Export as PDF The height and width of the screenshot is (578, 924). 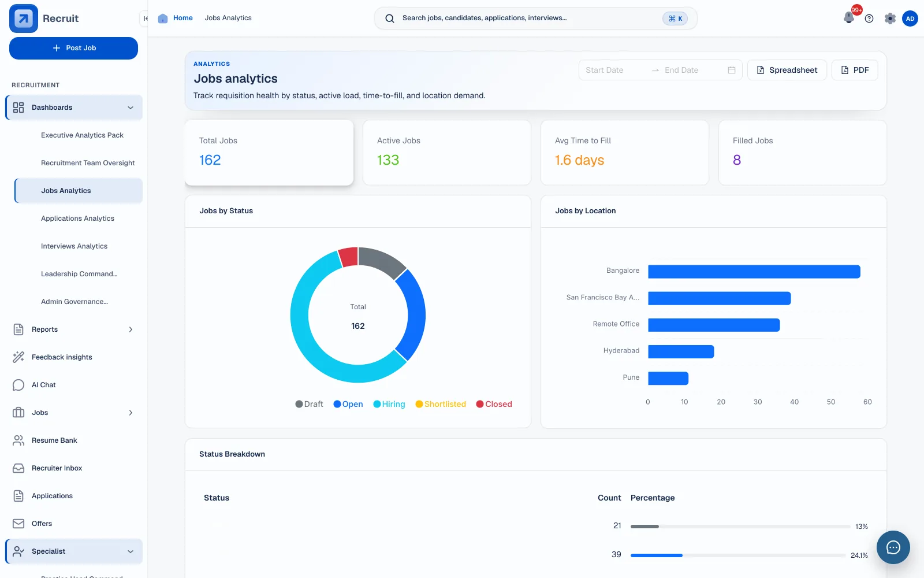[x=855, y=70]
